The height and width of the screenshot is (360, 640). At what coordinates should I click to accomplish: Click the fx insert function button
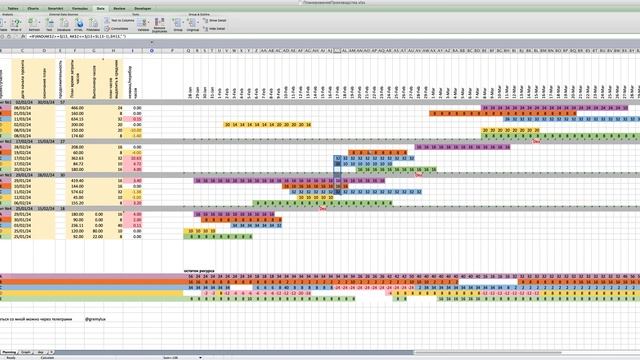pos(23,36)
